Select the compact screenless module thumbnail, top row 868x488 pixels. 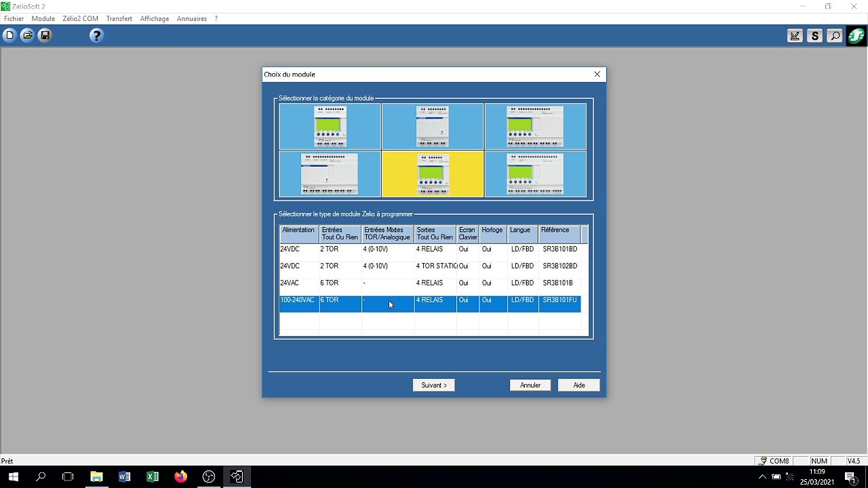point(433,126)
